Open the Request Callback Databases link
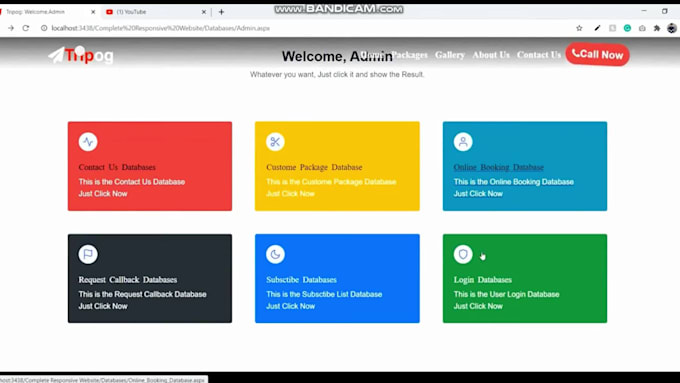The height and width of the screenshot is (383, 680). point(128,280)
